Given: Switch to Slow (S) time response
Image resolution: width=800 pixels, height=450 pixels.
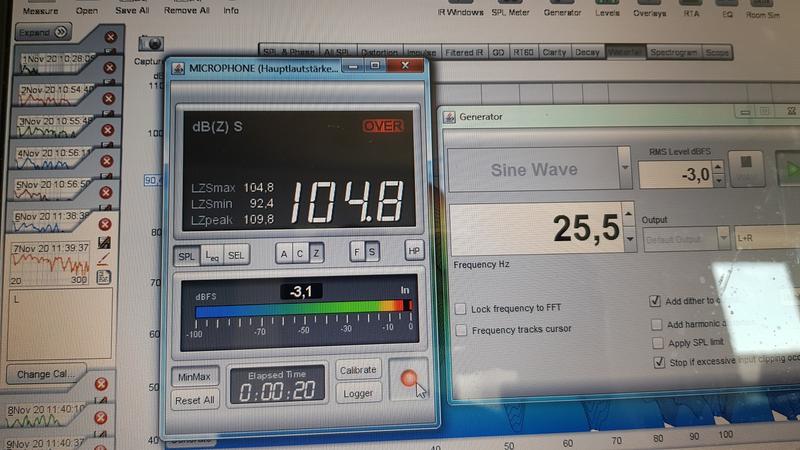Looking at the screenshot, I should tap(372, 252).
